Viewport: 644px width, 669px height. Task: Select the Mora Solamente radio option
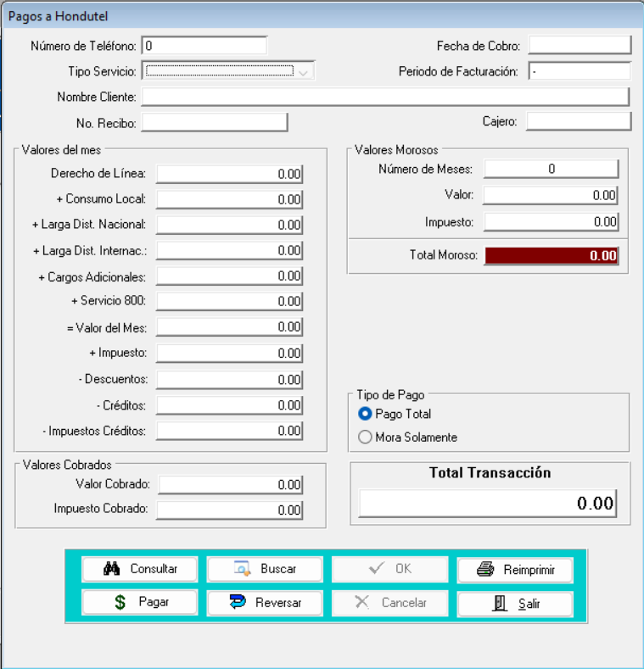click(x=366, y=438)
